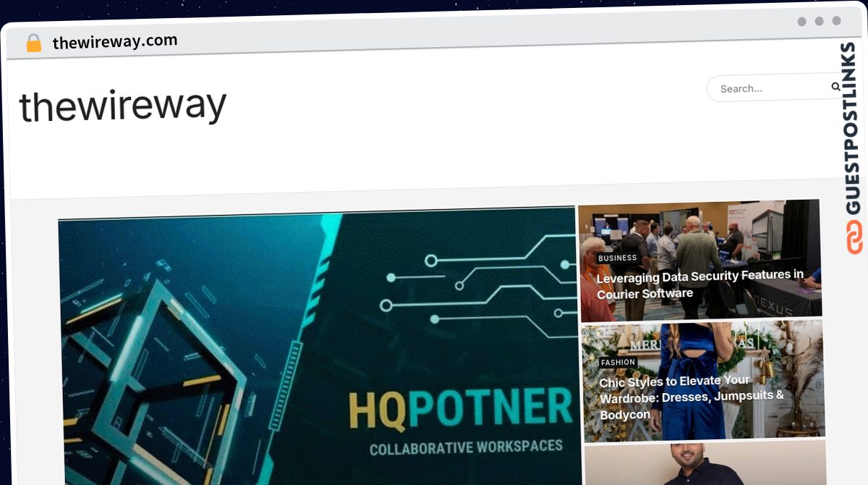The width and height of the screenshot is (868, 485).
Task: Select the FASHION category tag
Action: pos(618,362)
